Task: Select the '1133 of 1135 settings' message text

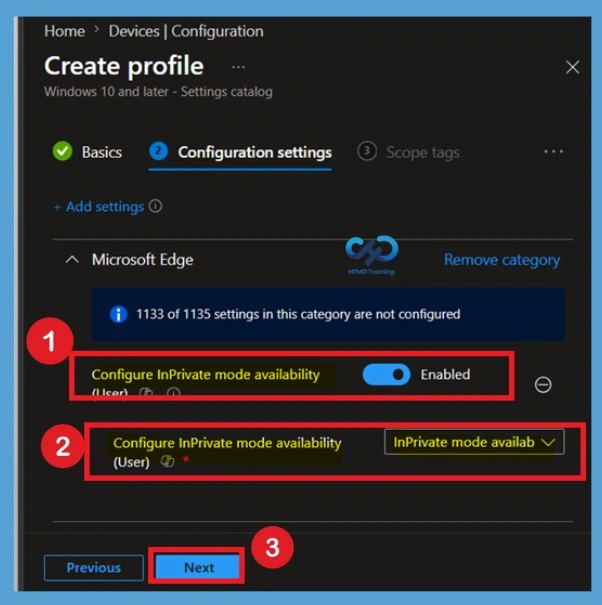Action: 298,314
